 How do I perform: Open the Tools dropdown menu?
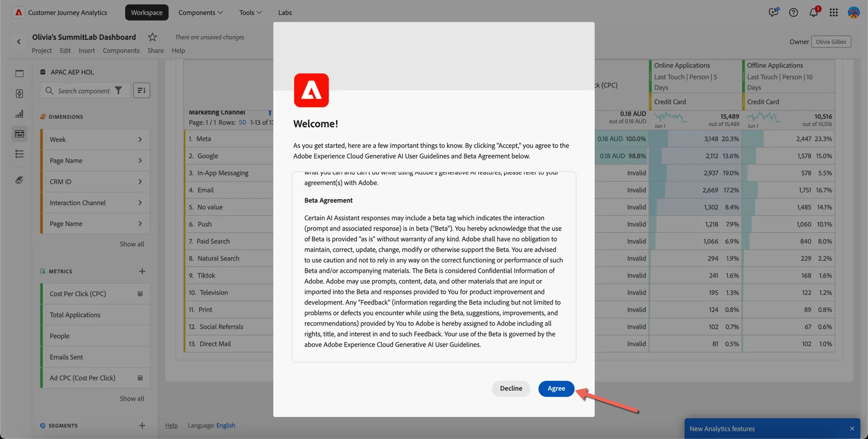[250, 13]
